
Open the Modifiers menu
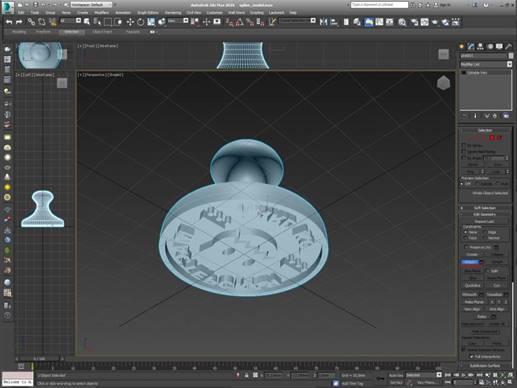(102, 13)
